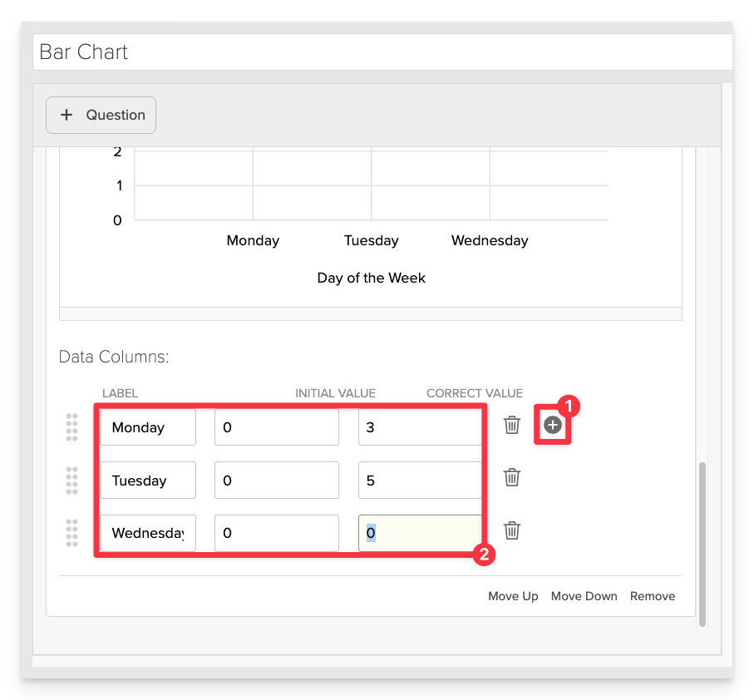This screenshot has height=700, width=754.
Task: Click Tuesday's correct value field showing 5
Action: click(x=420, y=481)
